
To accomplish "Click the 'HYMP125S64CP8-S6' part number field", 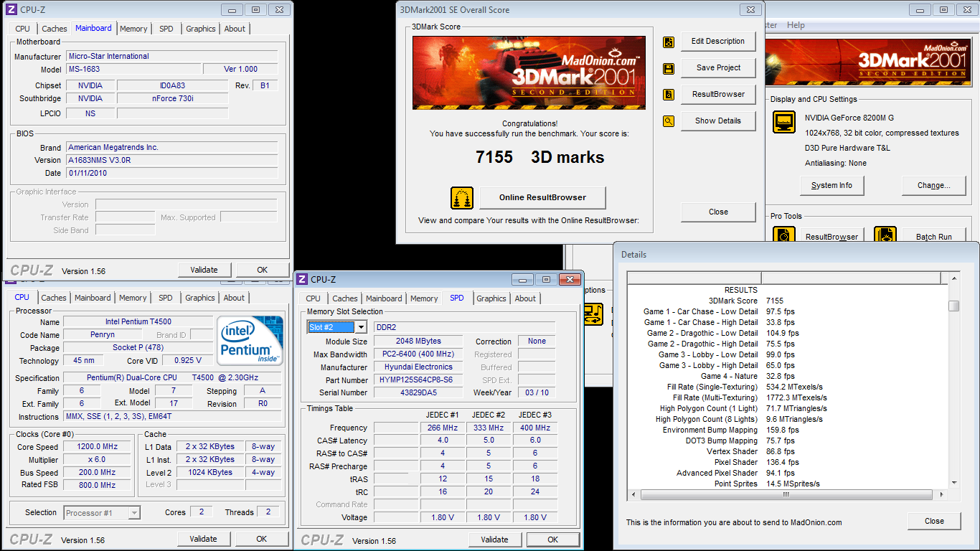I will pos(418,380).
